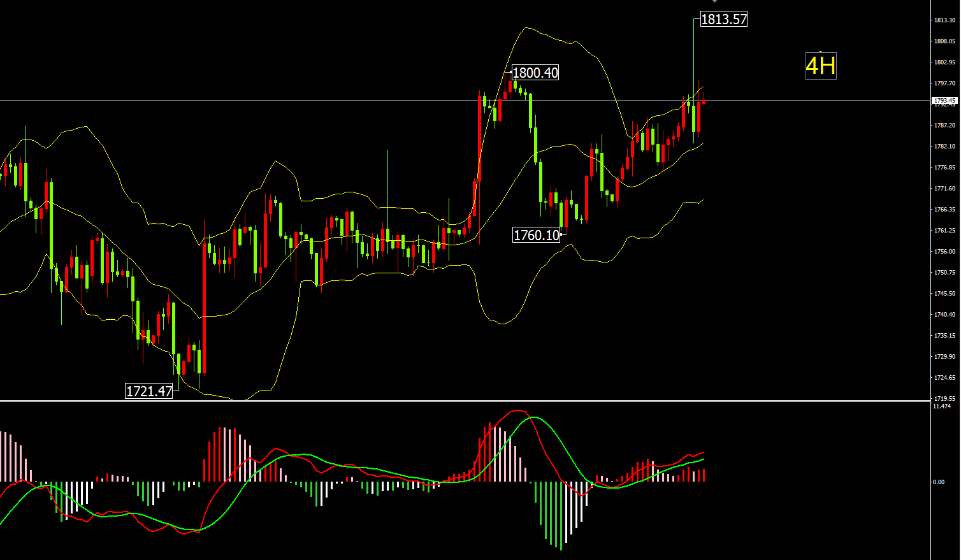Select the 1760.10 low price label

(537, 235)
